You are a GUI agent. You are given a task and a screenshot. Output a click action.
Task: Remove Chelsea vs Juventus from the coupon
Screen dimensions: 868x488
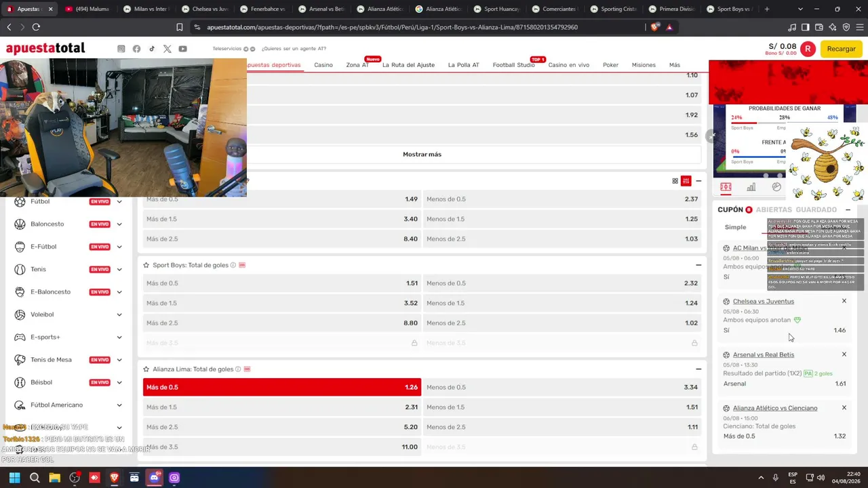point(844,301)
